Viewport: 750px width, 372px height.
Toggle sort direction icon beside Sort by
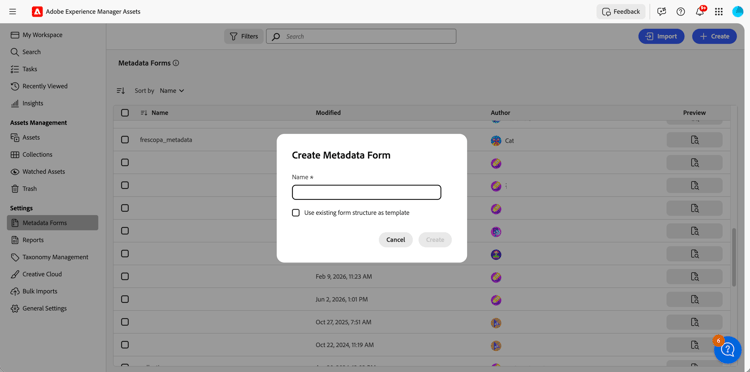click(x=121, y=90)
